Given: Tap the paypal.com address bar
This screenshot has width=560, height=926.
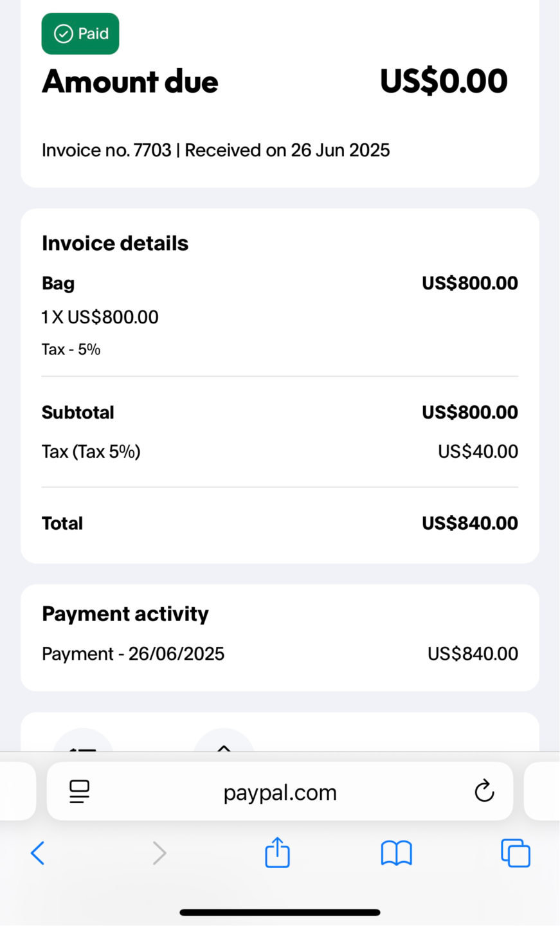Looking at the screenshot, I should [x=280, y=792].
